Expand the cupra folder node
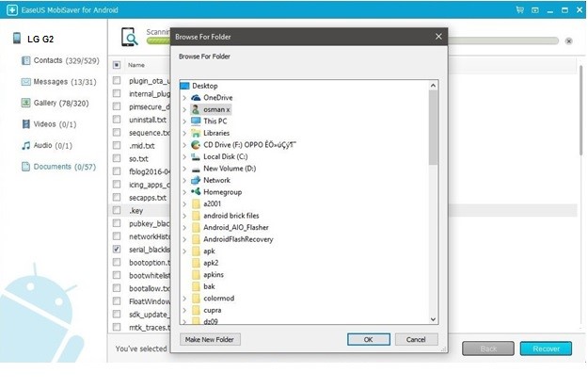588x389 pixels. point(184,311)
